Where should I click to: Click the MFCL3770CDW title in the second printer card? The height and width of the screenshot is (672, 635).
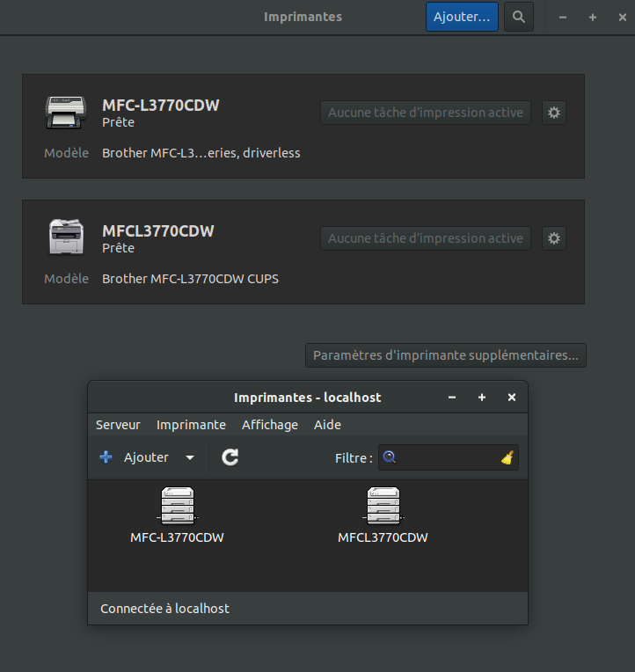158,231
